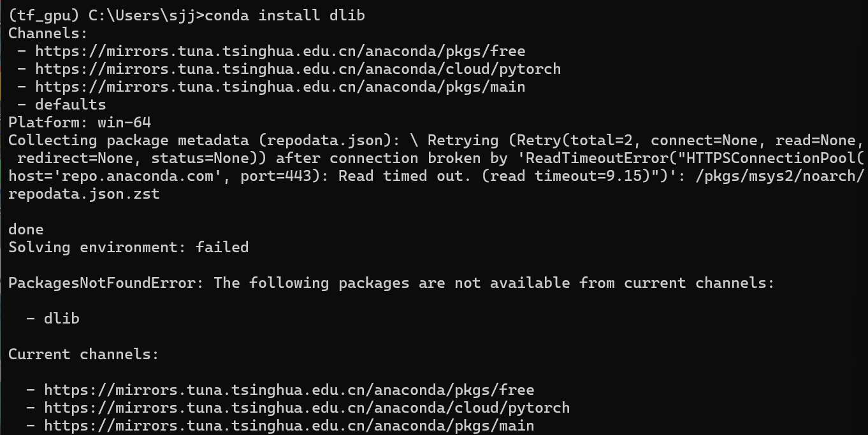Open the pkgs/main URL under Current channels
The height and width of the screenshot is (435, 868).
[x=289, y=425]
